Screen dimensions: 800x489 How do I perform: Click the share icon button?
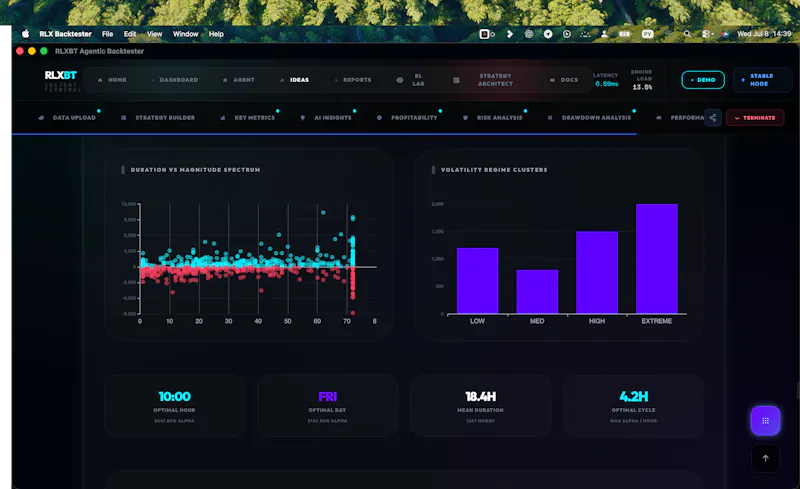pos(712,117)
